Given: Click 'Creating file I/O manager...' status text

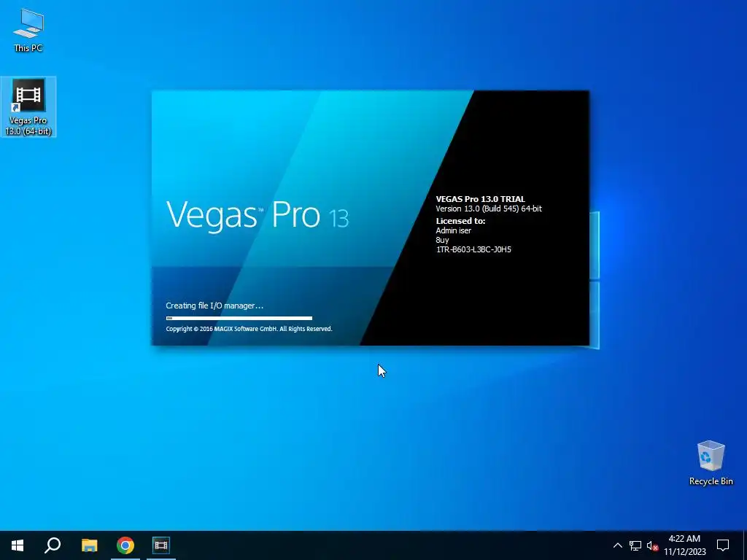Looking at the screenshot, I should click(214, 306).
